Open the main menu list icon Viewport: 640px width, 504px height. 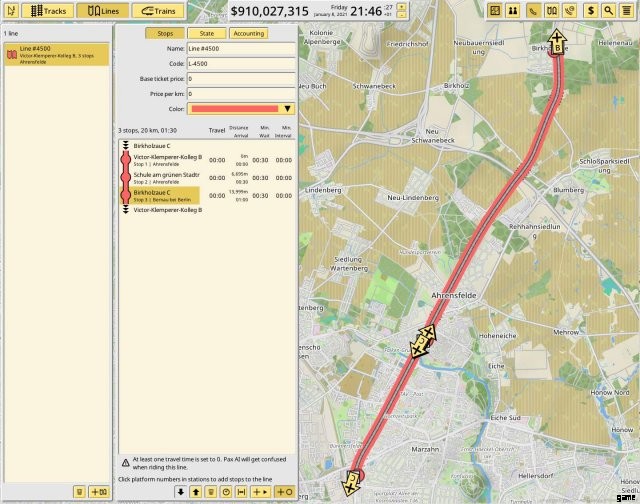(x=627, y=10)
